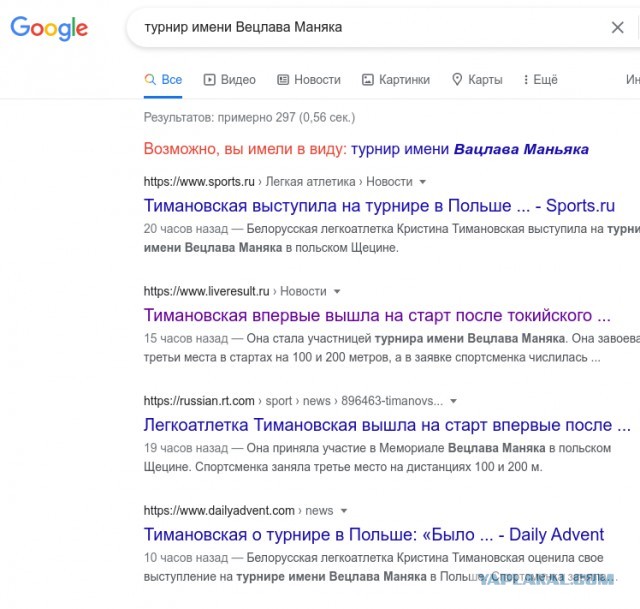The image size is (640, 609).
Task: Click the picture icon next to Картинки
Action: [367, 79]
